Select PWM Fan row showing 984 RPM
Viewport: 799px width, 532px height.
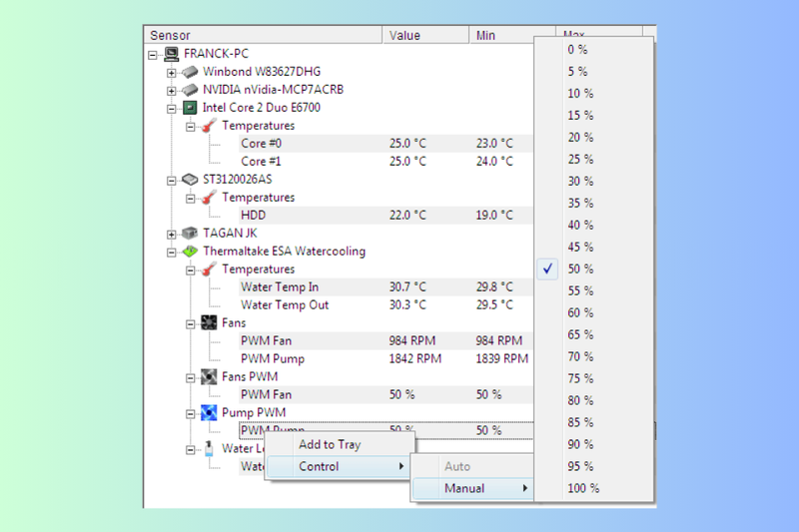tap(386, 340)
